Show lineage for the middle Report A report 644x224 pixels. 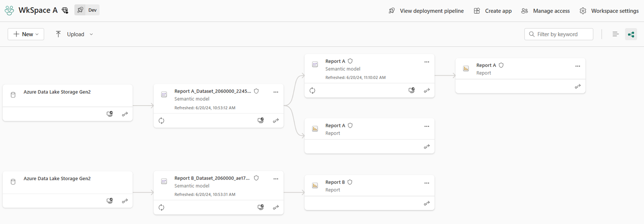pyautogui.click(x=427, y=147)
